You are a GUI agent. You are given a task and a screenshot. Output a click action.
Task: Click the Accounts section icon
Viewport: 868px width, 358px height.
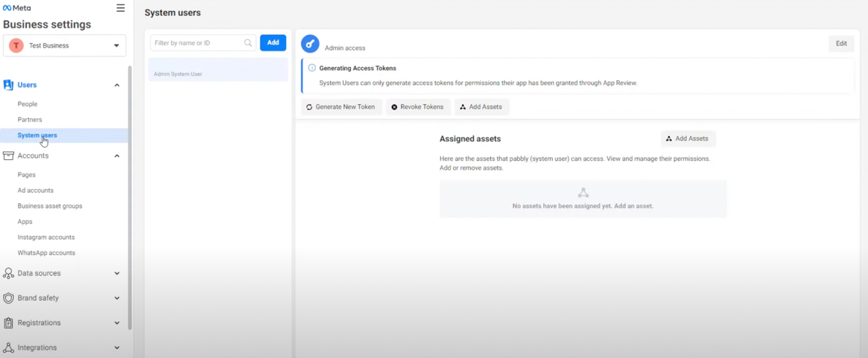[x=8, y=156]
